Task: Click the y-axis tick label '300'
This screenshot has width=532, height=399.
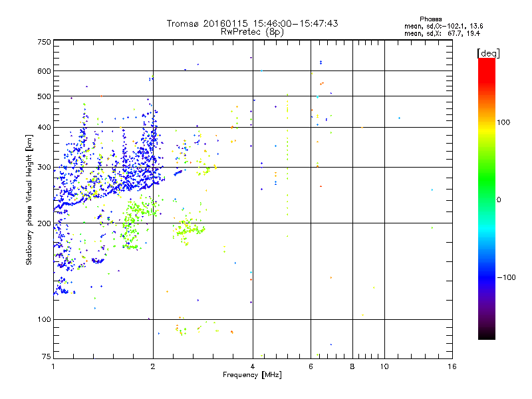Action: point(44,168)
